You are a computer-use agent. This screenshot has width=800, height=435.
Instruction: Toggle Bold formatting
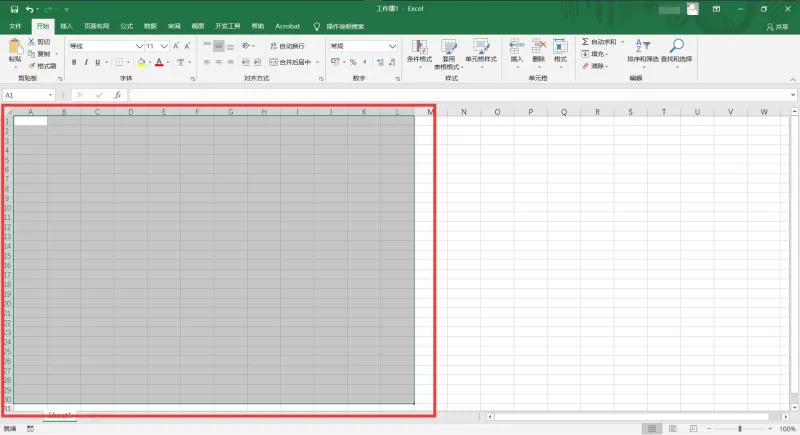coord(74,62)
